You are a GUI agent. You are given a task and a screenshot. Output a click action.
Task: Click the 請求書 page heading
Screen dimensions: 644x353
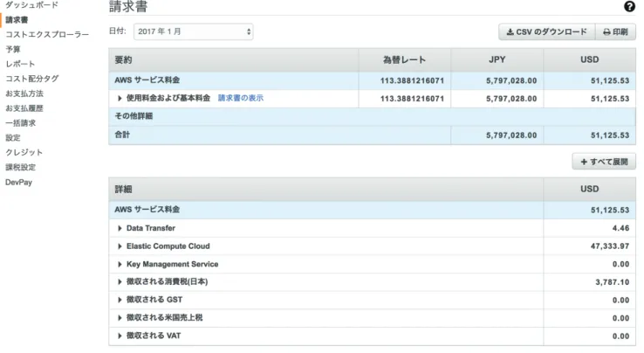(x=128, y=6)
